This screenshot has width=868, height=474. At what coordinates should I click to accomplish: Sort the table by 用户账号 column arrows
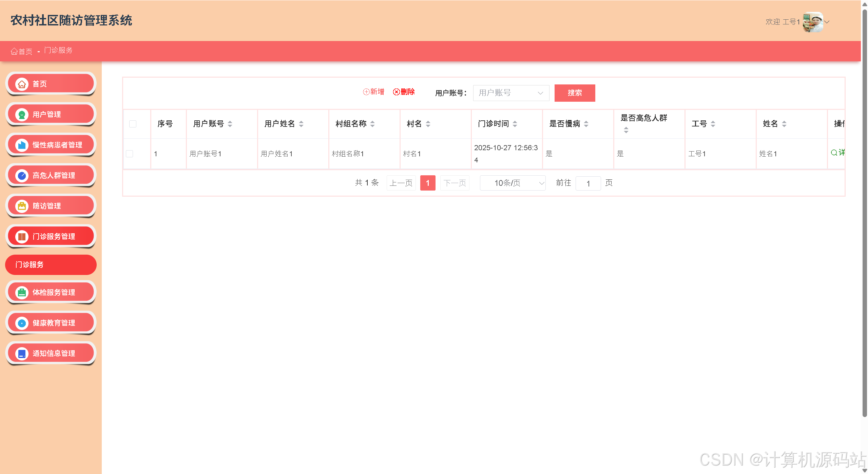(230, 124)
